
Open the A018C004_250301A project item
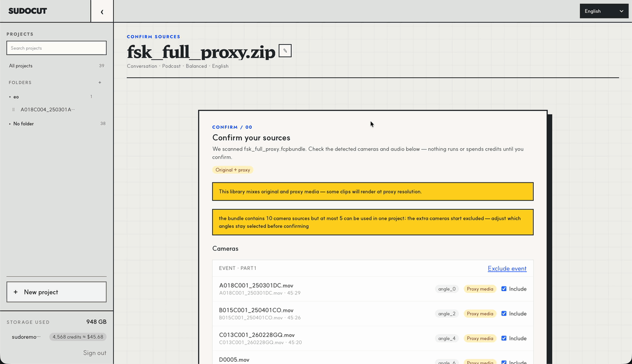[48, 110]
